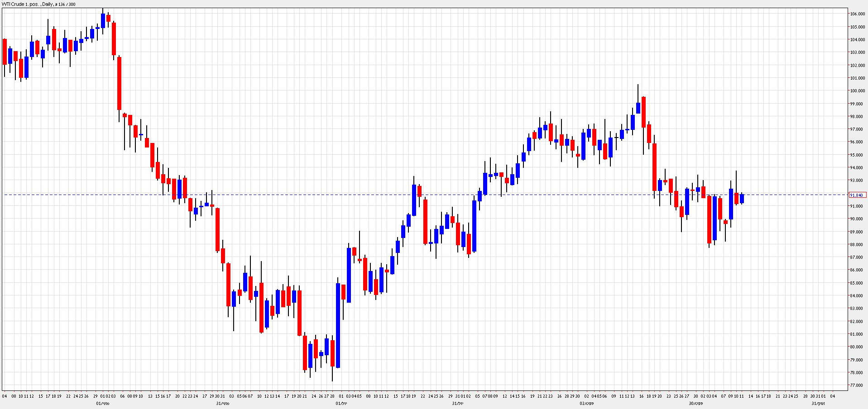Click the '01/מאי' month label on time axis

(103, 403)
